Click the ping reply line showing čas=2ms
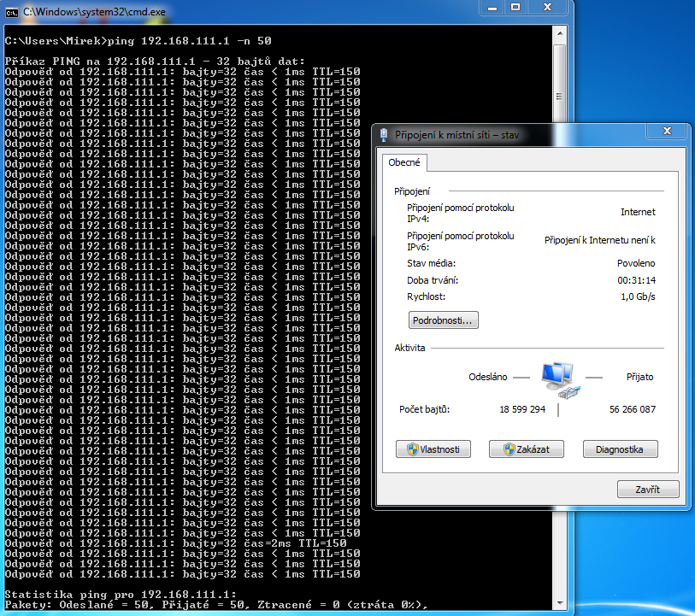The width and height of the screenshot is (695, 616). [175, 543]
